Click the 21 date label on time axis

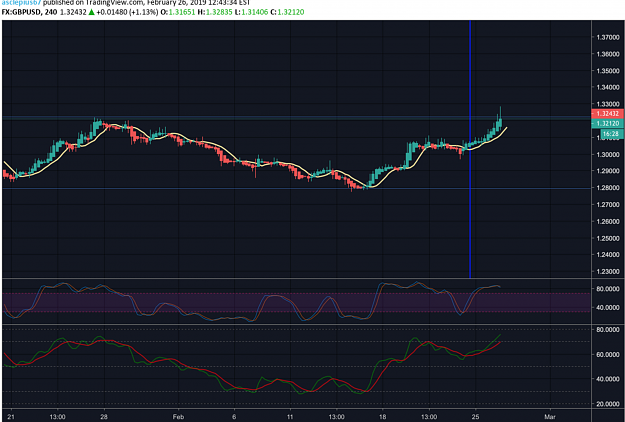[x=11, y=417]
